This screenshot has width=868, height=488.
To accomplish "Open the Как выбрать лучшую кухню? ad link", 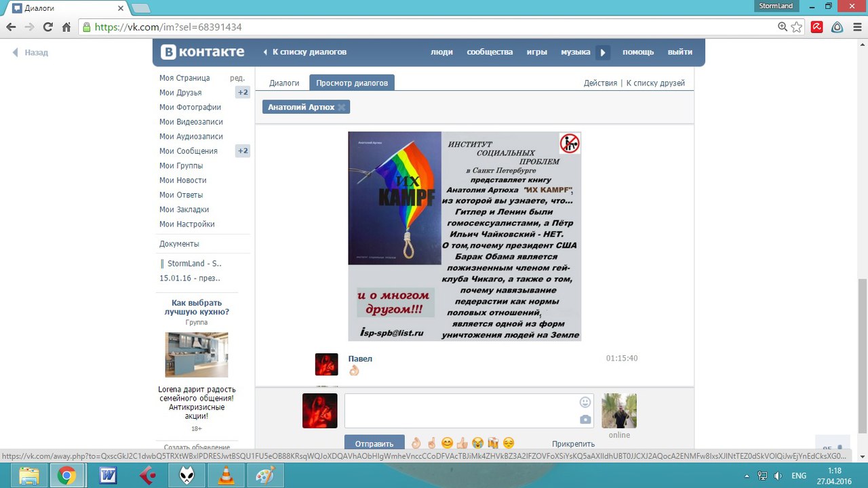I will (197, 307).
